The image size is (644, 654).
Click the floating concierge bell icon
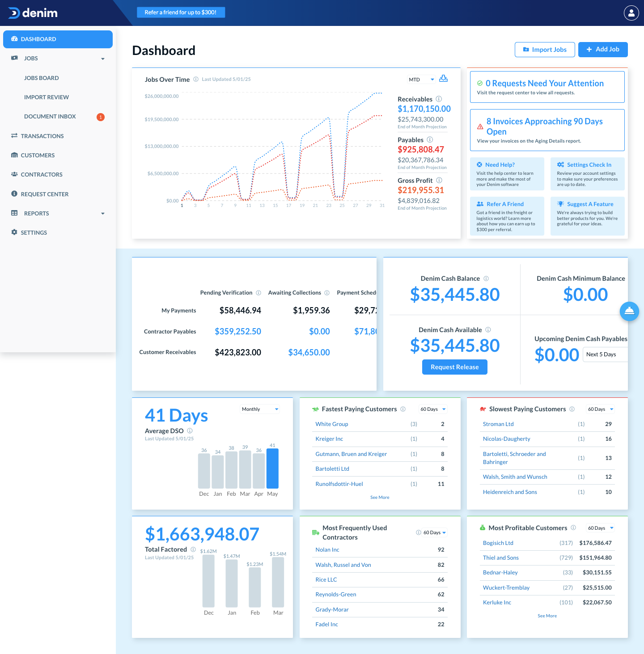pyautogui.click(x=629, y=311)
